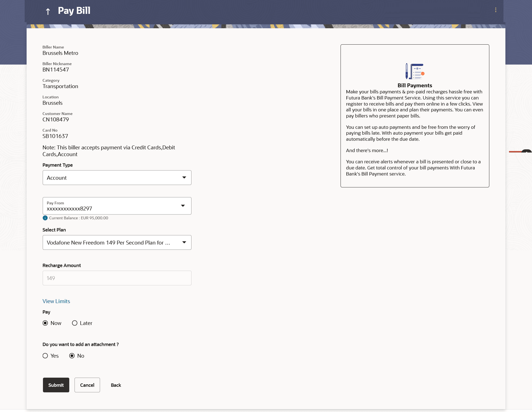Select Yes to add an attachment

pos(45,356)
